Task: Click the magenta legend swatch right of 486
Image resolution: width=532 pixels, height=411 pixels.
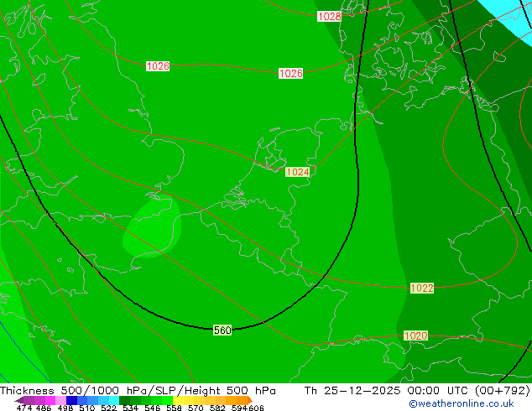Action: coord(50,400)
